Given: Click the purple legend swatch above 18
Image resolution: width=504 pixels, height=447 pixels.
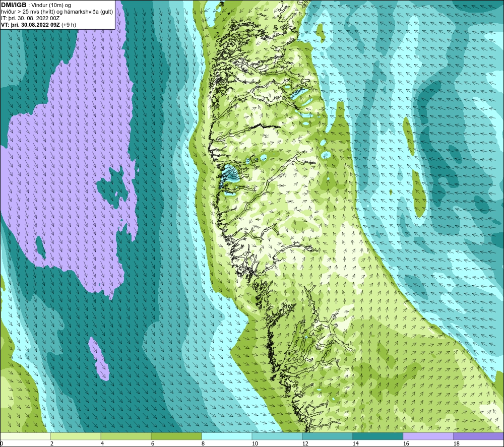Looking at the screenshot, I should (x=479, y=436).
